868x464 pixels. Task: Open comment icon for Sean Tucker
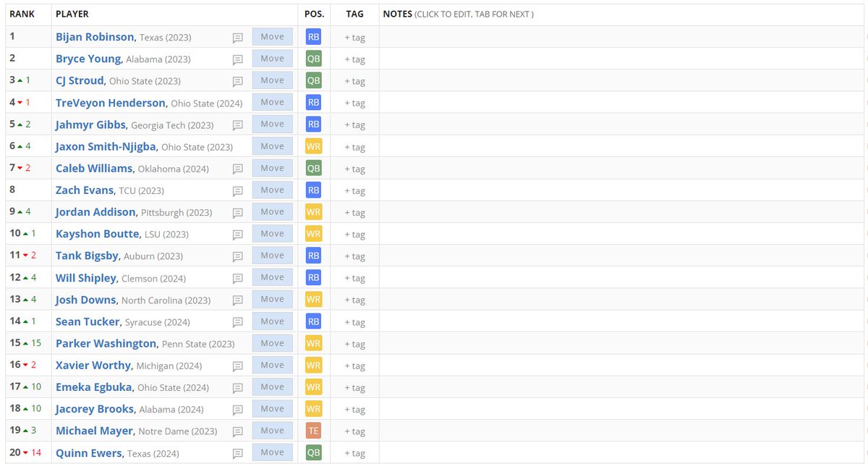coord(238,322)
